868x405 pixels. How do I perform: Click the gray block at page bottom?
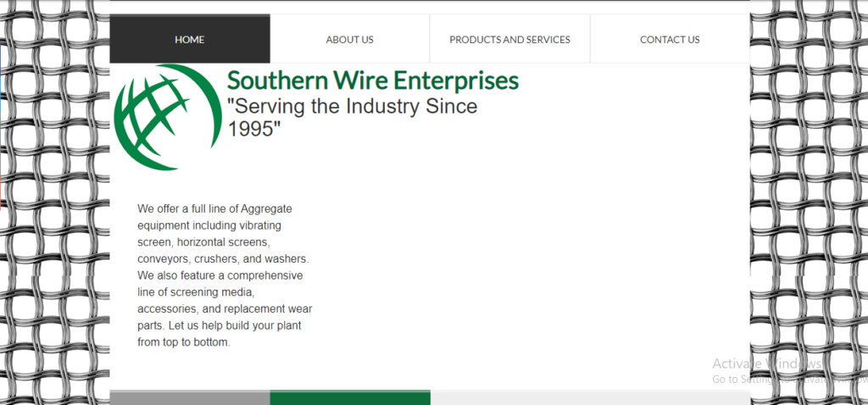tap(190, 397)
